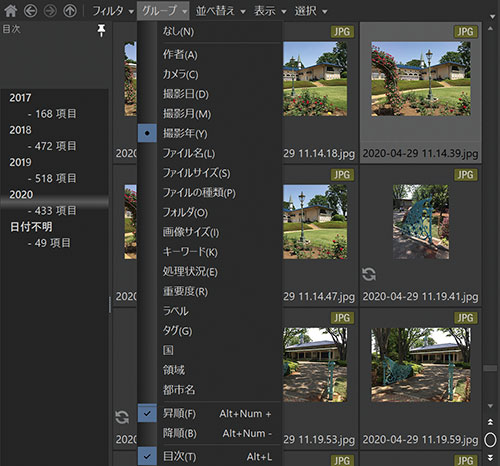Toggle the 昇順(F) ascending check

coord(209,414)
